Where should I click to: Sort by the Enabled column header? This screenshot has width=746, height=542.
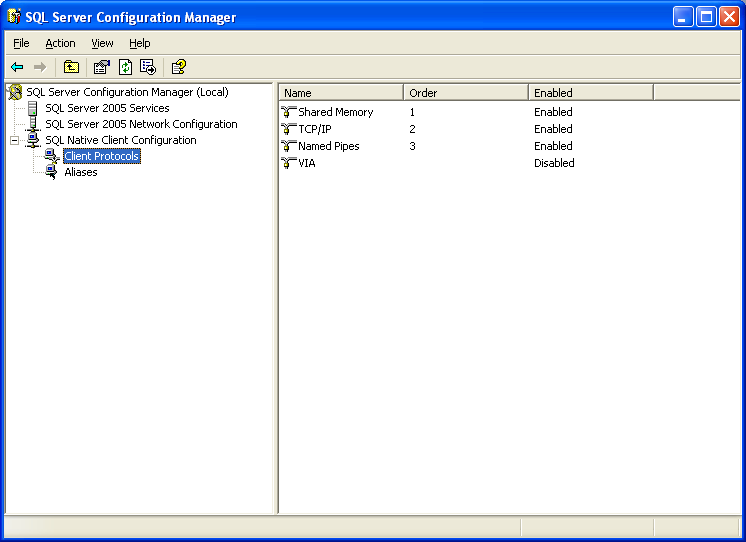(591, 93)
